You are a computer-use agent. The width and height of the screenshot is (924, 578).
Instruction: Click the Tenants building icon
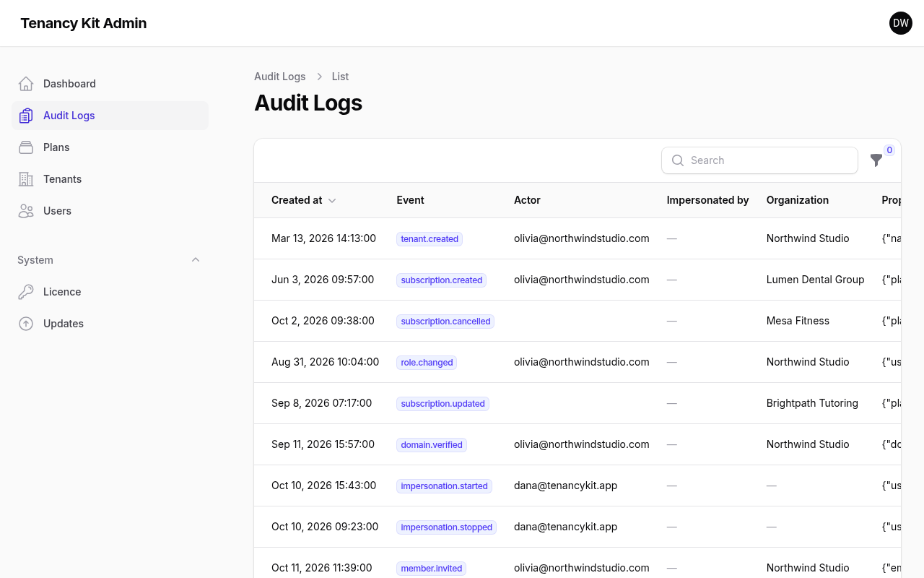[x=26, y=179]
